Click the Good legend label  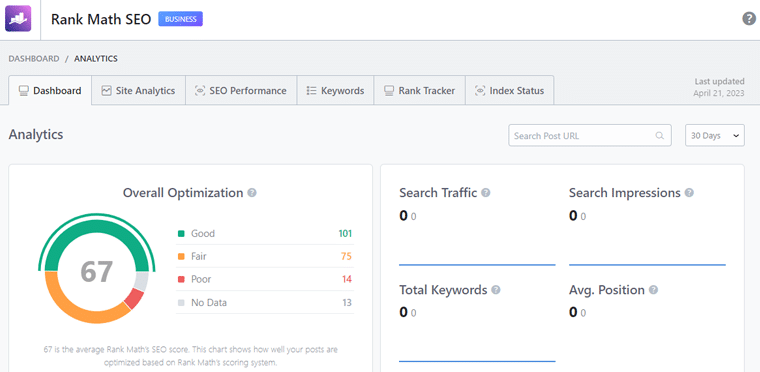(x=203, y=234)
